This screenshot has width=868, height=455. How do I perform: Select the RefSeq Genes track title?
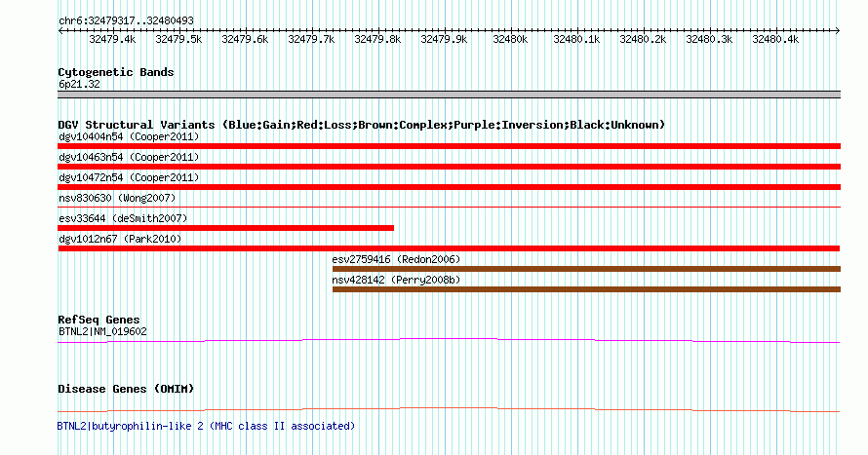pos(99,320)
